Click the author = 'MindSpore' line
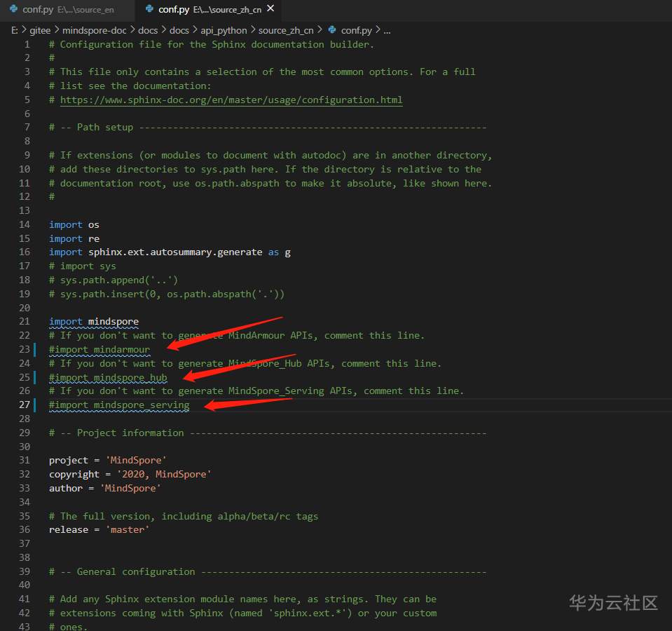This screenshot has width=672, height=631. click(104, 488)
